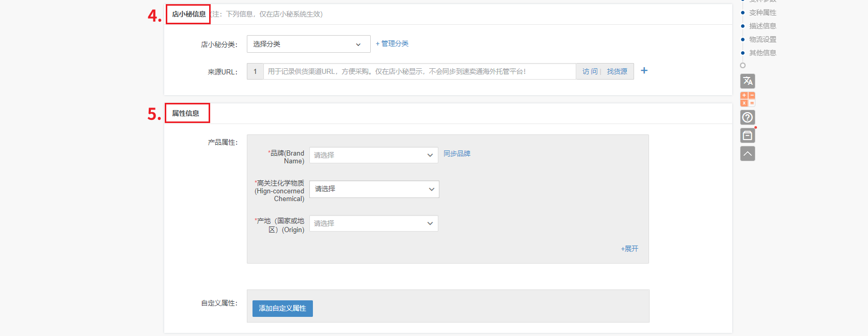Jump to 变种属性 section in side navigation

coord(763,12)
